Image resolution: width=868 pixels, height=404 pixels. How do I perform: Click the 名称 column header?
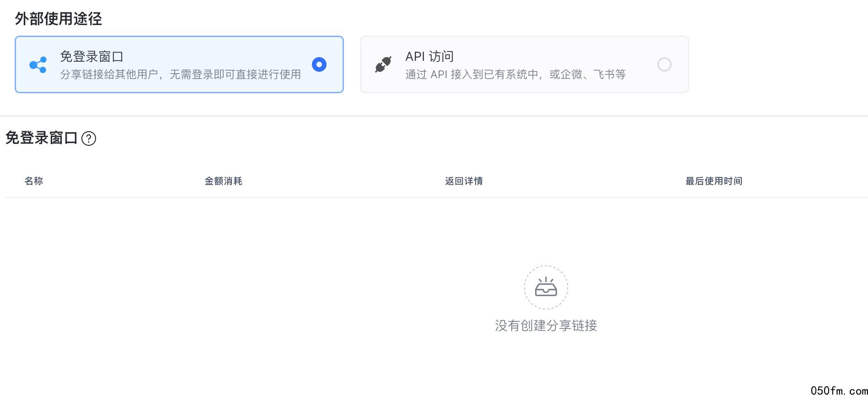pos(34,181)
